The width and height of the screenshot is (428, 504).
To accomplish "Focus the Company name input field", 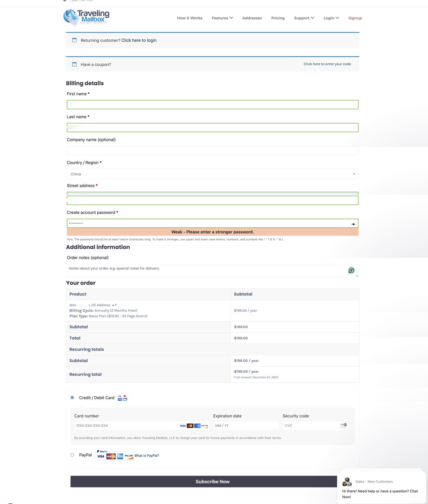I will click(212, 150).
